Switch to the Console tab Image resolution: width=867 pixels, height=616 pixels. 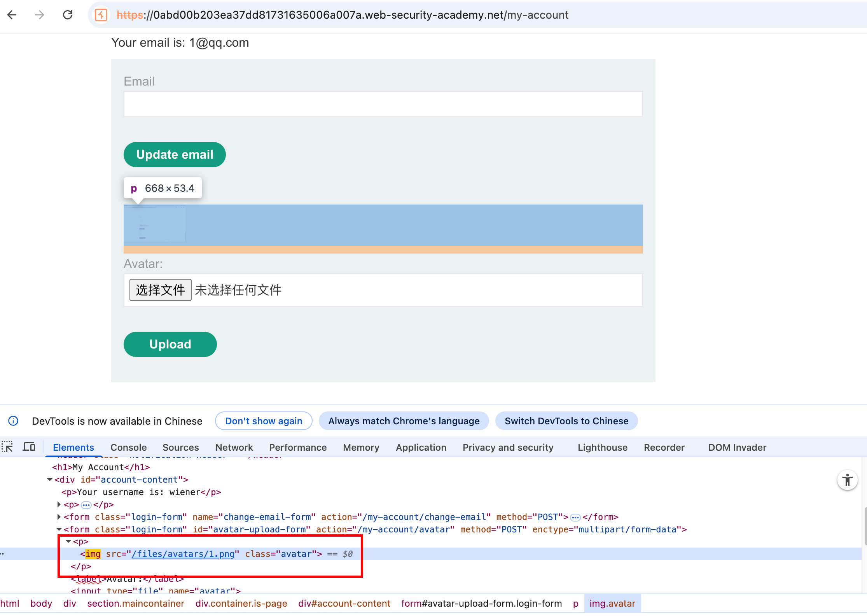coord(128,447)
